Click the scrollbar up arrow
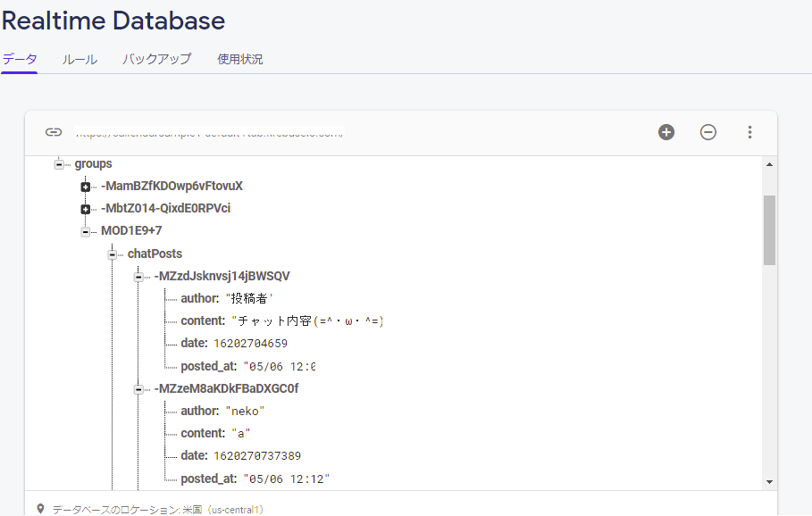 pyautogui.click(x=769, y=164)
